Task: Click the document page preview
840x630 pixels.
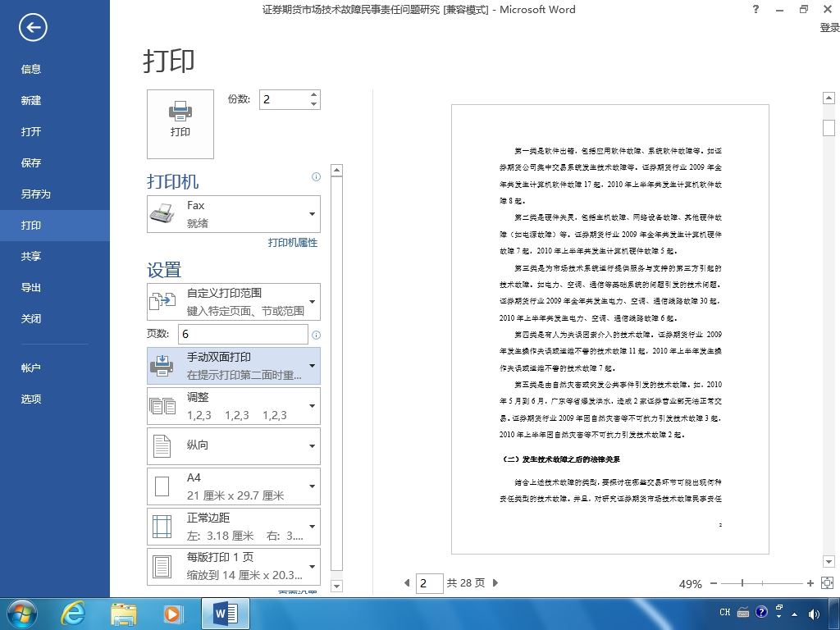Action: click(610, 330)
